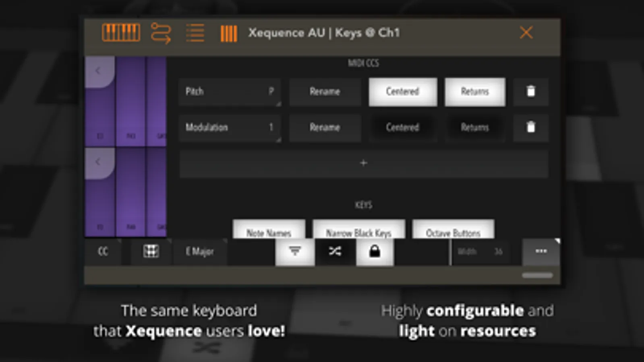
Task: Click the 'KEYS' section heading
Action: click(363, 205)
